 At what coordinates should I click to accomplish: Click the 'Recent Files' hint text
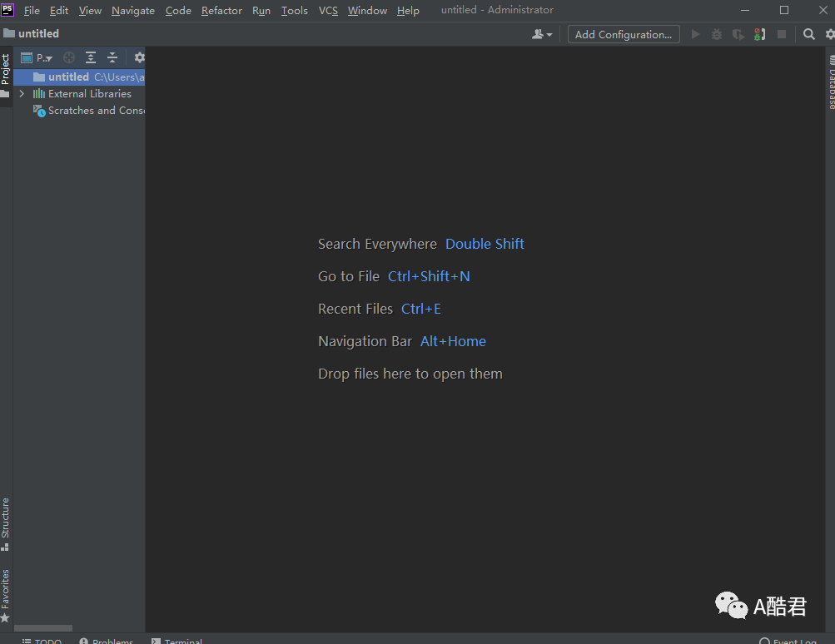click(x=355, y=309)
